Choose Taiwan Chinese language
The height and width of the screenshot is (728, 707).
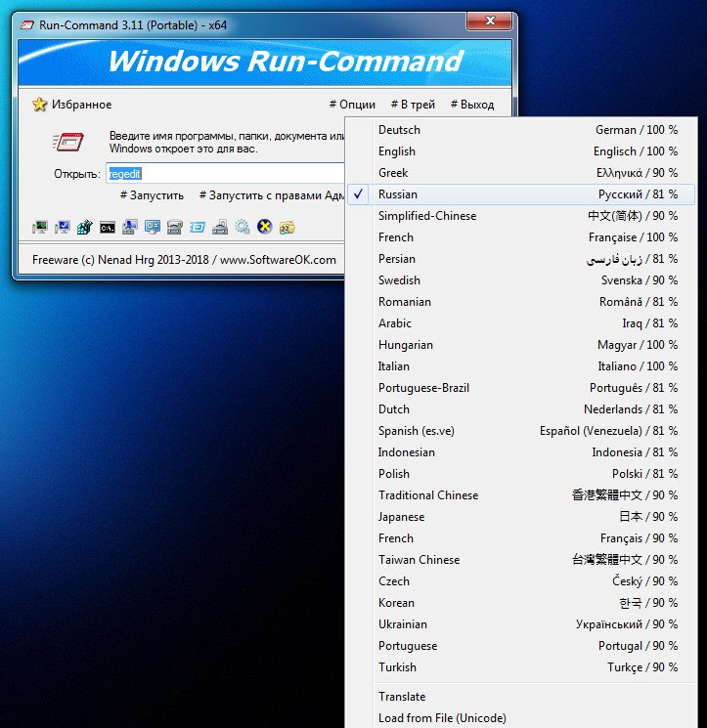pyautogui.click(x=521, y=560)
